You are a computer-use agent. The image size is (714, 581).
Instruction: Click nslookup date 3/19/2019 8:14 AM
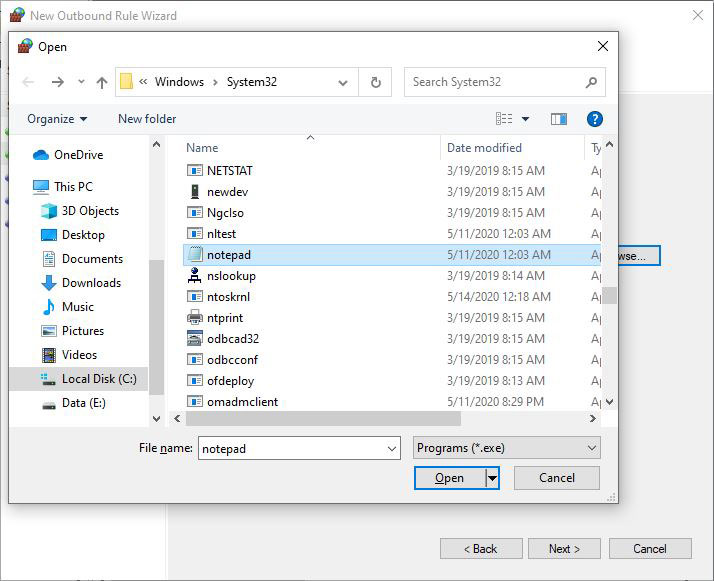tap(495, 276)
